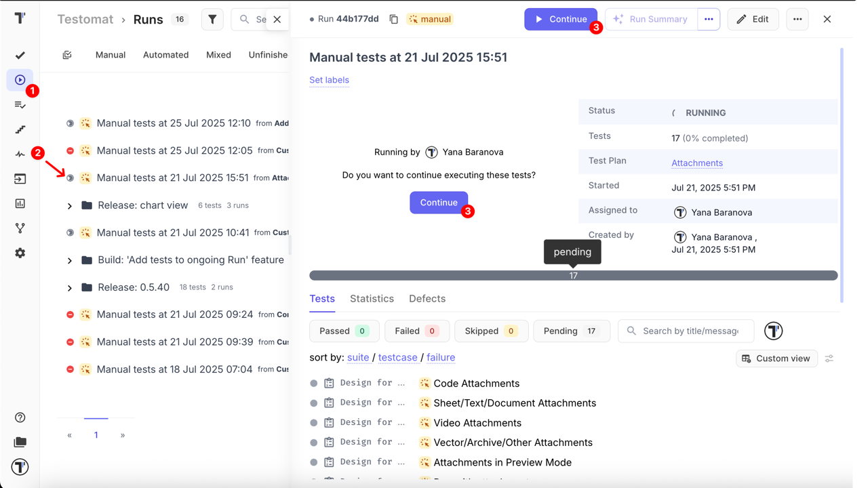This screenshot has height=488, width=868.
Task: Open the branches icon in sidebar
Action: [20, 228]
